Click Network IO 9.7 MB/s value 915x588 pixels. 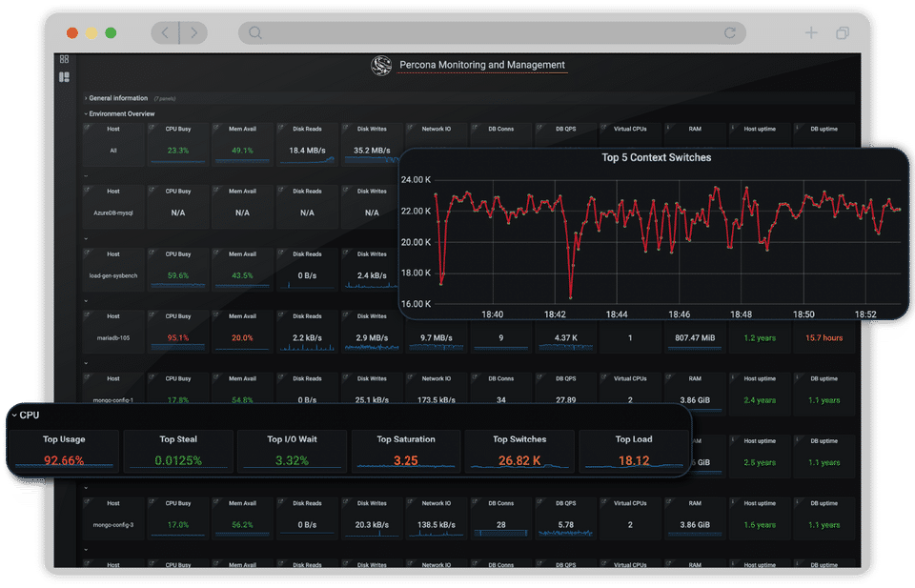pyautogui.click(x=436, y=337)
